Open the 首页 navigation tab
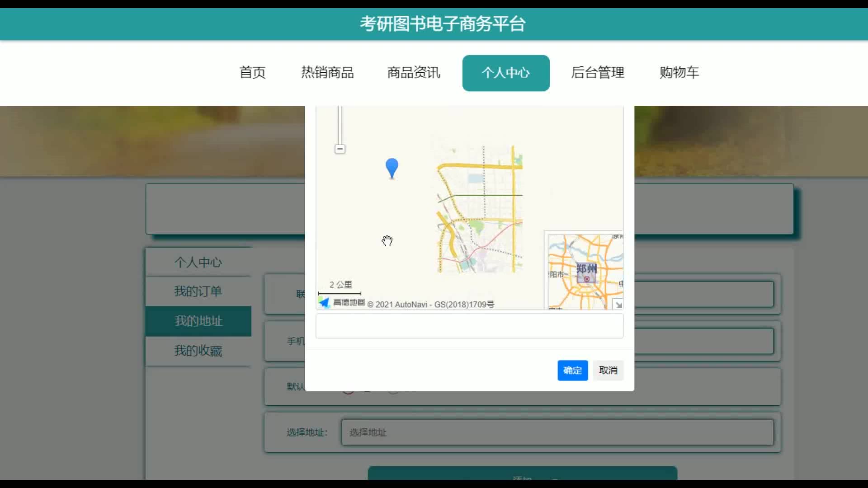The image size is (868, 488). [252, 73]
